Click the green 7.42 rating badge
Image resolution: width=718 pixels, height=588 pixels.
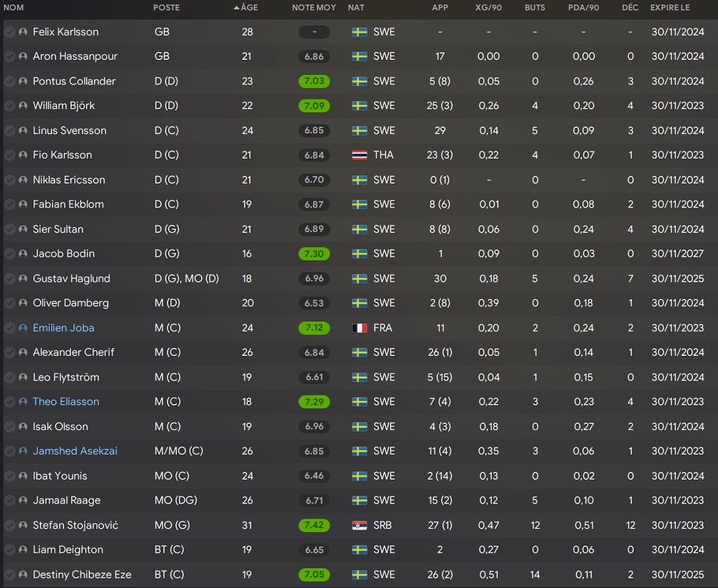pyautogui.click(x=314, y=526)
